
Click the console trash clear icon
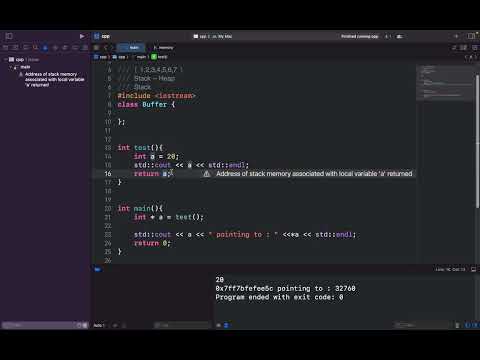457,325
